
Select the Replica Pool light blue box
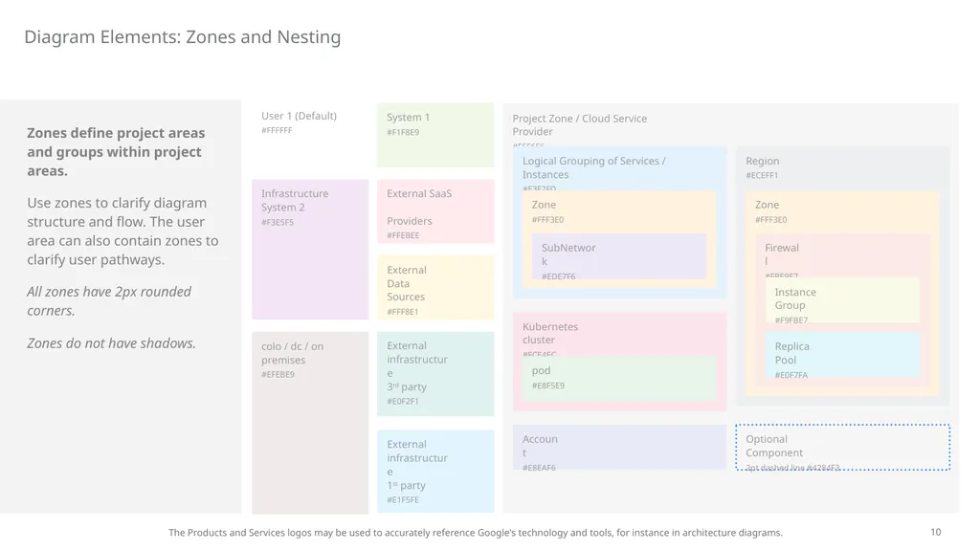coord(842,355)
